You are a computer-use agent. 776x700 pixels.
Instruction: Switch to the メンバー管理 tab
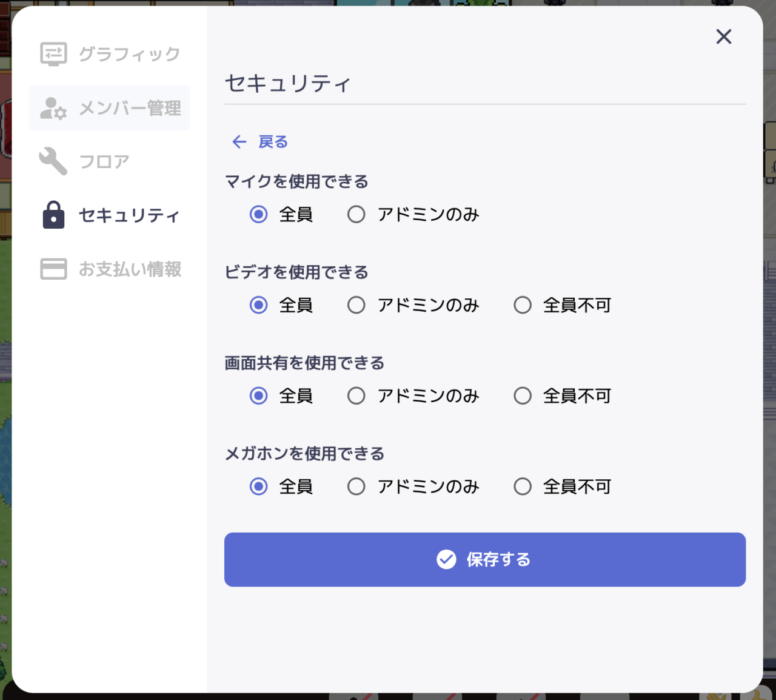click(x=130, y=109)
